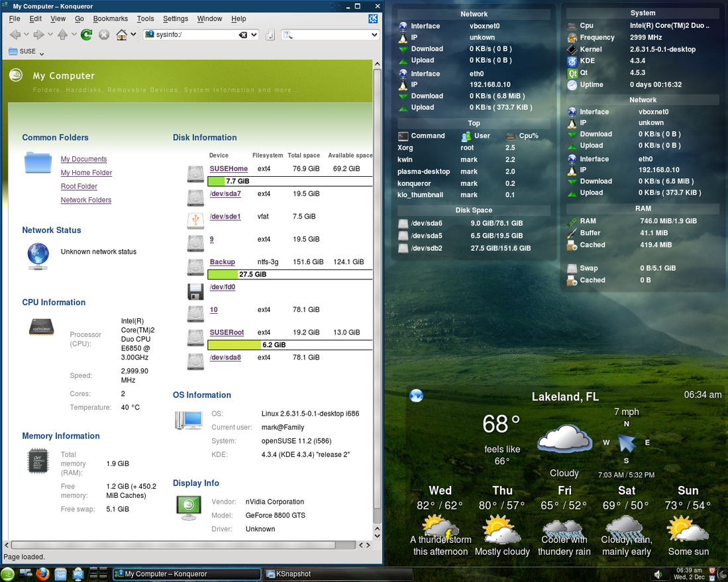Image resolution: width=728 pixels, height=582 pixels.
Task: Open the SUSERoot device link
Action: point(227,333)
